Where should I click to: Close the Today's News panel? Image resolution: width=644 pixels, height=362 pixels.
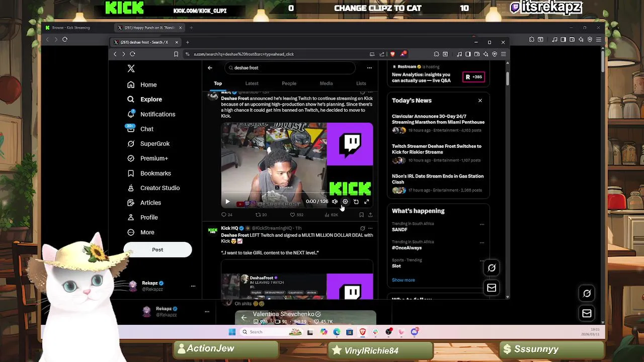(480, 101)
